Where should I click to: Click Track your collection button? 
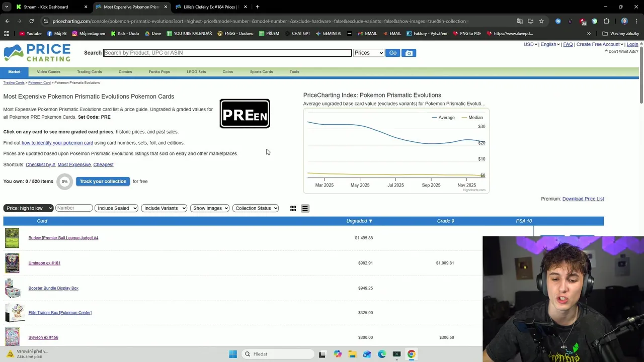pyautogui.click(x=103, y=182)
